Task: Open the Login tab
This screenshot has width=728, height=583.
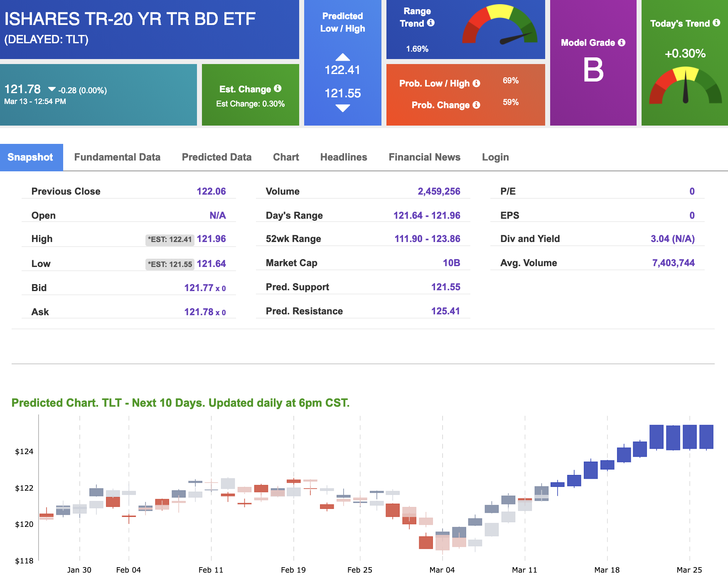Action: tap(495, 157)
